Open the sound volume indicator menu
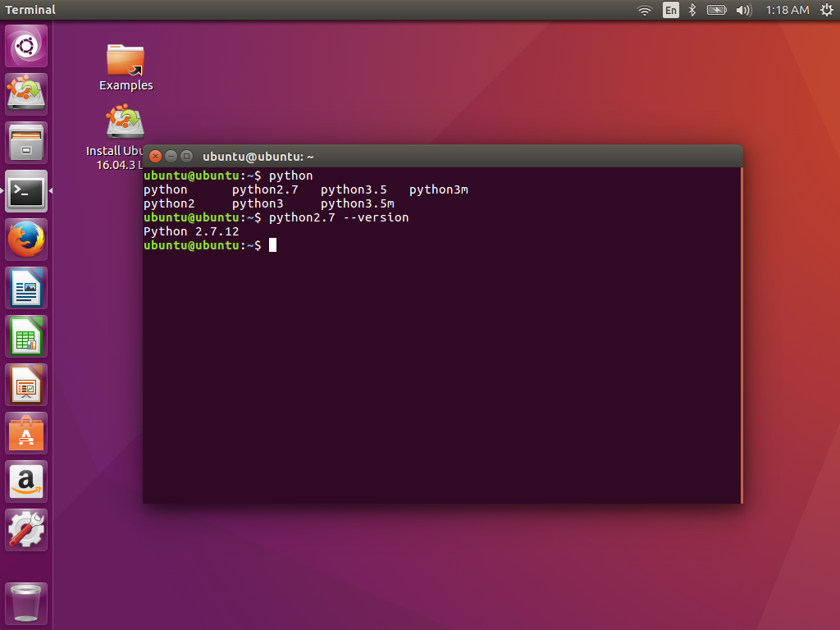840x630 pixels. tap(743, 11)
